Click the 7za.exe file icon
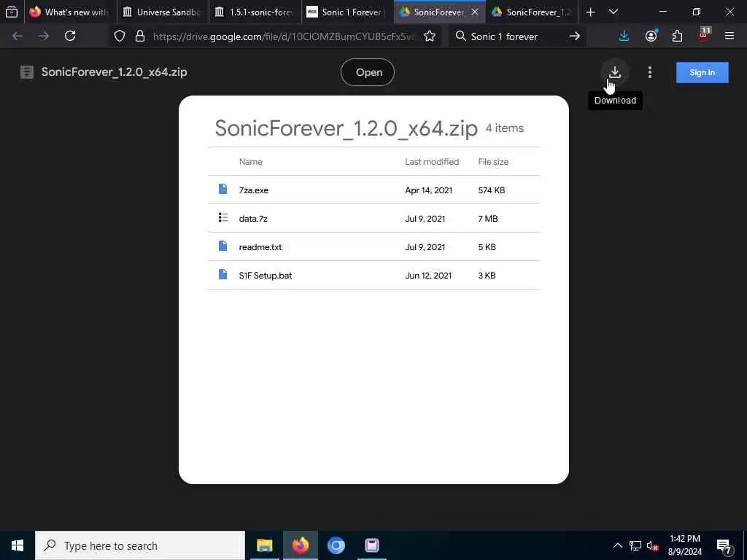Image resolution: width=747 pixels, height=560 pixels. tap(222, 189)
